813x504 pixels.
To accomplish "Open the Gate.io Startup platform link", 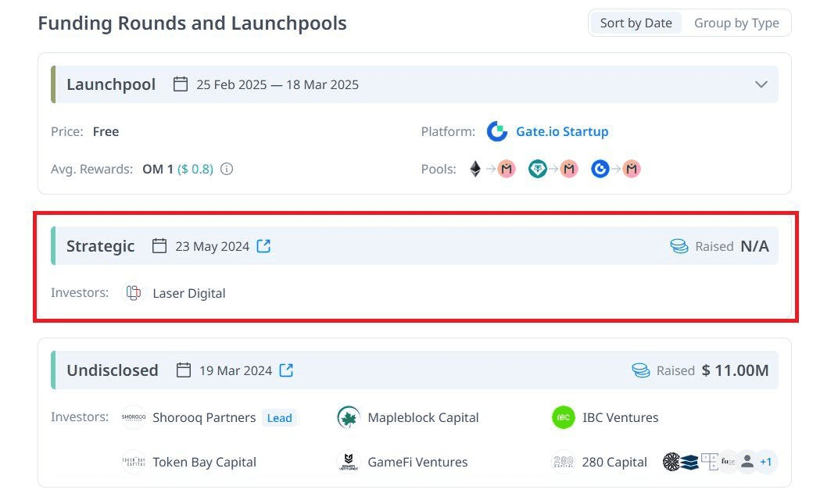I will [562, 132].
